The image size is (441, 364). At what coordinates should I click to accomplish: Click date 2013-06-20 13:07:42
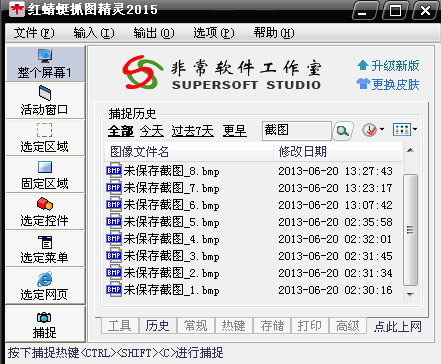pyautogui.click(x=336, y=205)
